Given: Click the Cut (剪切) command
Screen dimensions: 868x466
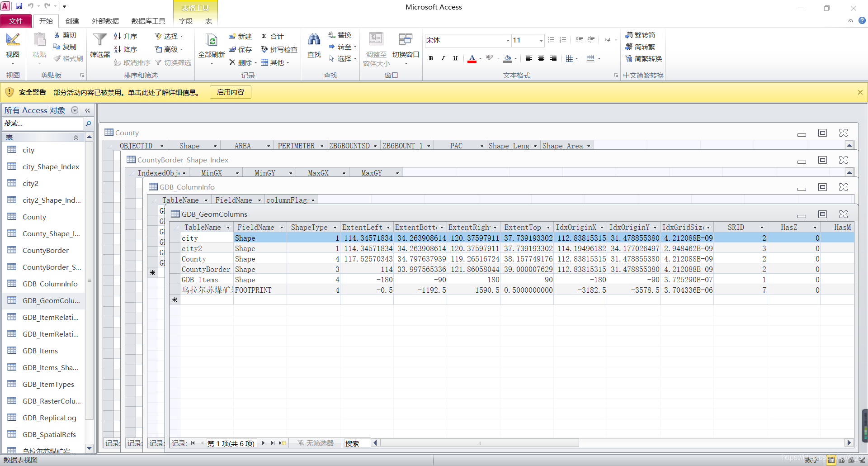Looking at the screenshot, I should (x=65, y=35).
